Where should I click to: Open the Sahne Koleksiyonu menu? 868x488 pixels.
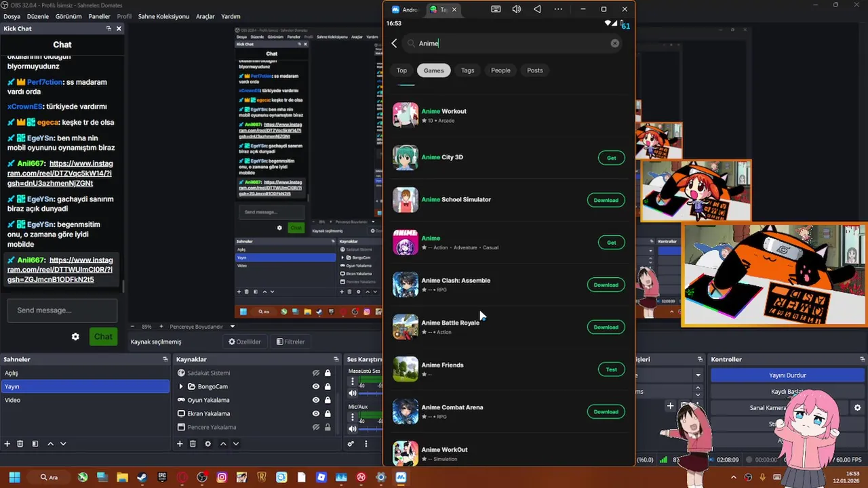pyautogui.click(x=163, y=16)
